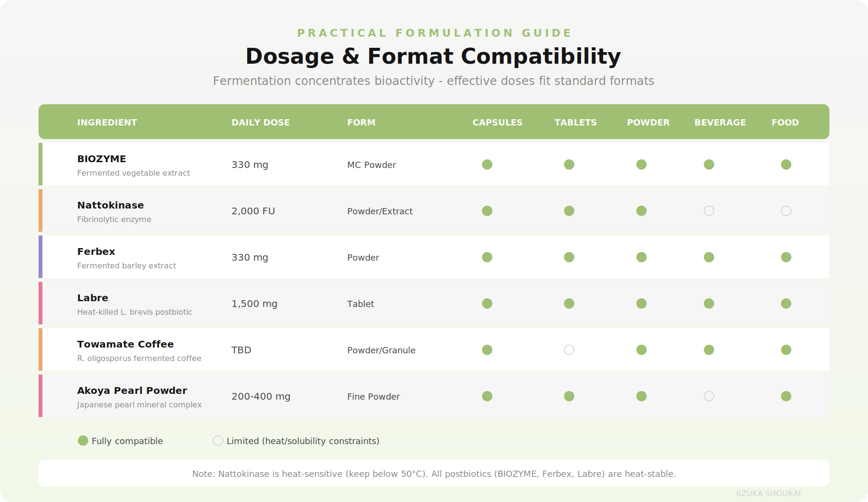Viewport: 868px width, 502px height.
Task: Select the FOOD column header
Action: [785, 123]
